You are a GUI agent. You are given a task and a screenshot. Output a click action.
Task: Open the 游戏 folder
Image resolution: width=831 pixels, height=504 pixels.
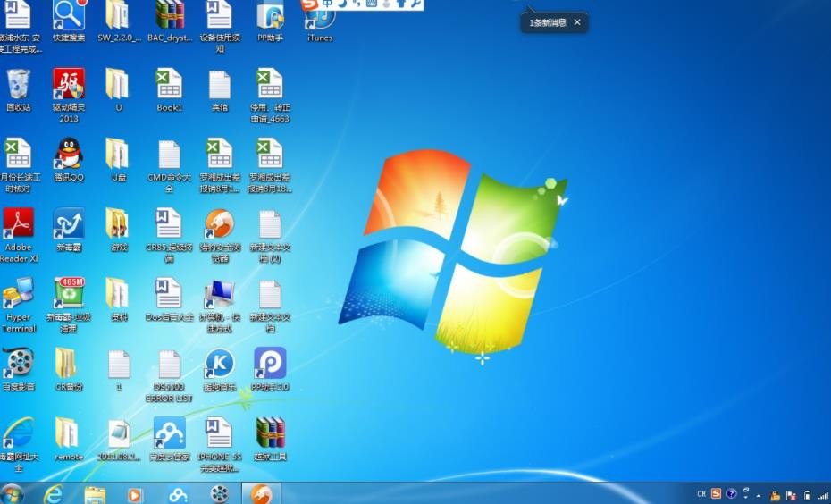tap(118, 230)
